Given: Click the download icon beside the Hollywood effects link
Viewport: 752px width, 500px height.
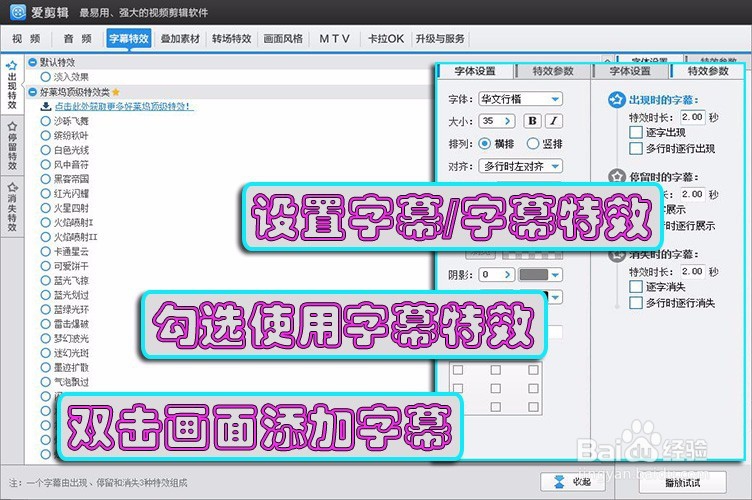Looking at the screenshot, I should coord(46,106).
